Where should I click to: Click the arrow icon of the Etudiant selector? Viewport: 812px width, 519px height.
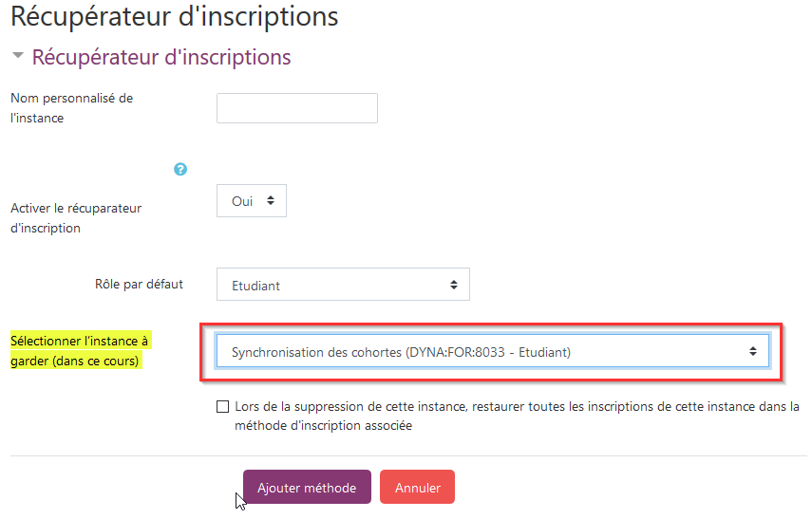click(x=453, y=284)
